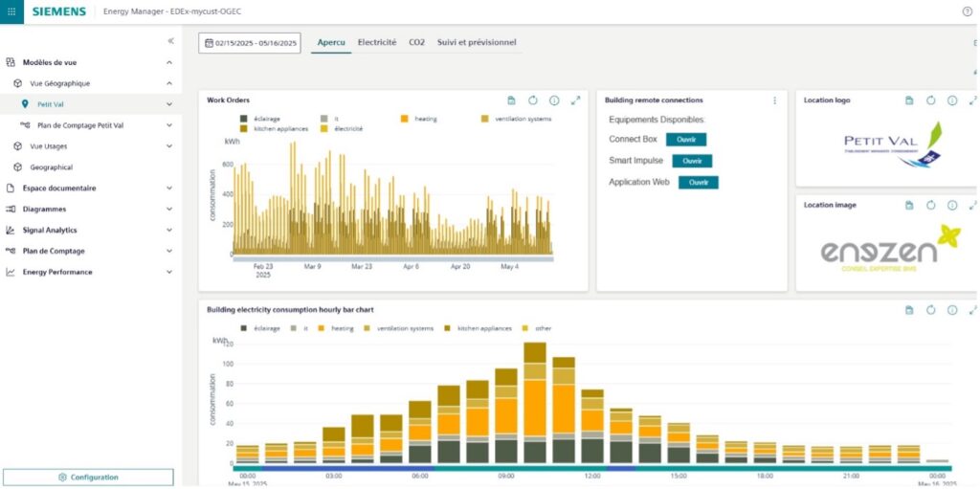Open the Configuration button

tap(88, 477)
